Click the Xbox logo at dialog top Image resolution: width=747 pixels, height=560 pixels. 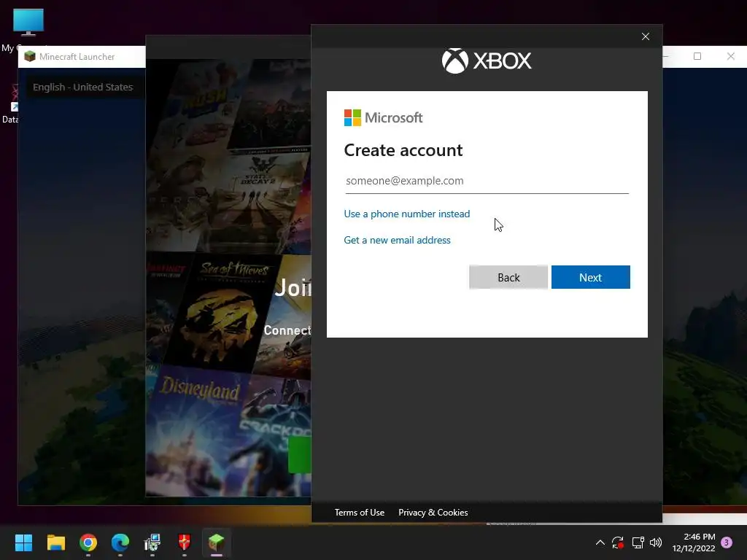point(487,61)
